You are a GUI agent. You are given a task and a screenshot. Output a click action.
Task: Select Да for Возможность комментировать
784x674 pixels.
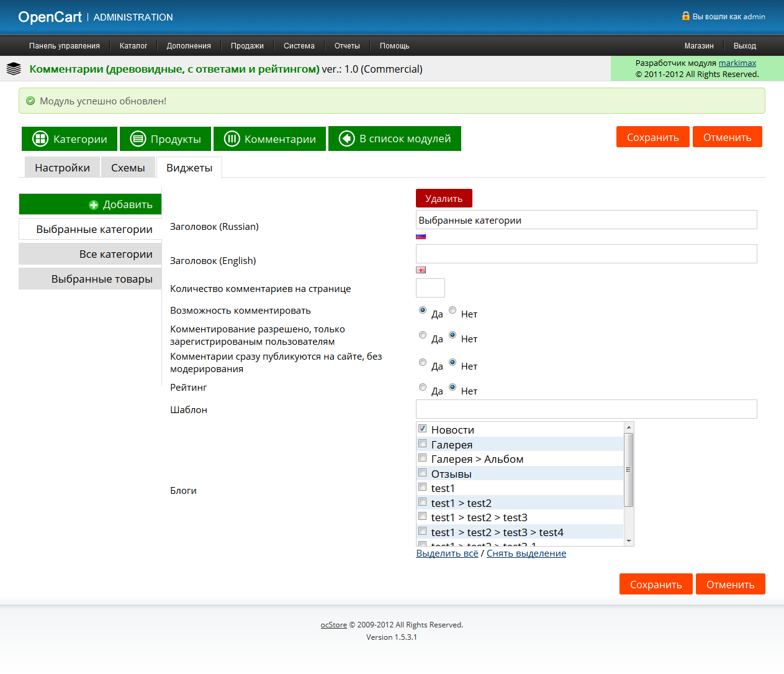click(x=423, y=310)
